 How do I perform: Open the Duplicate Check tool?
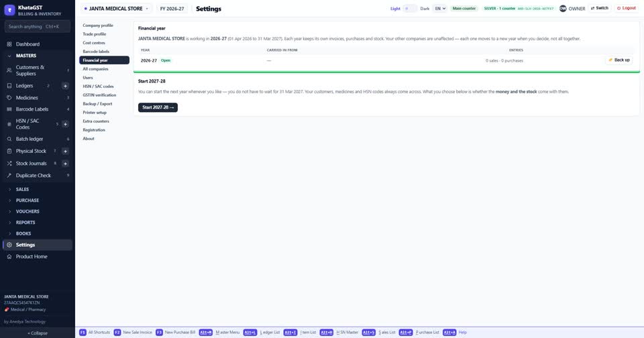coord(38,175)
